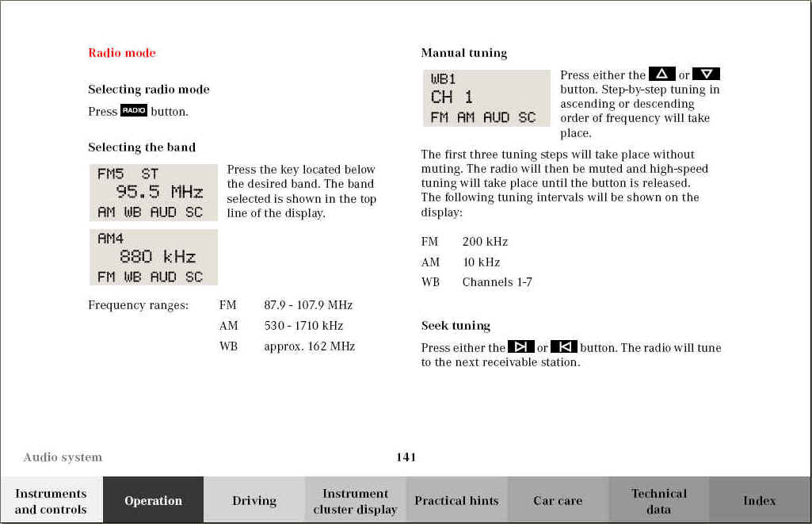Click the AM4 880 kHz display image
The height and width of the screenshot is (524, 812).
click(153, 257)
